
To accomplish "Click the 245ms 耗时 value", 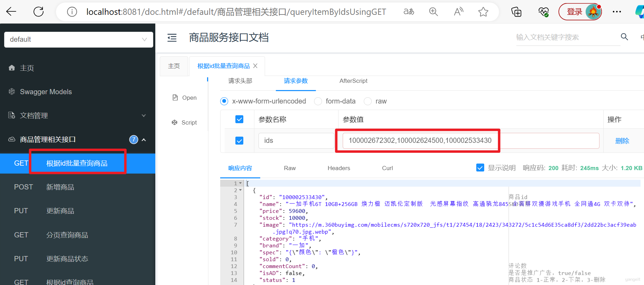I will pos(589,168).
